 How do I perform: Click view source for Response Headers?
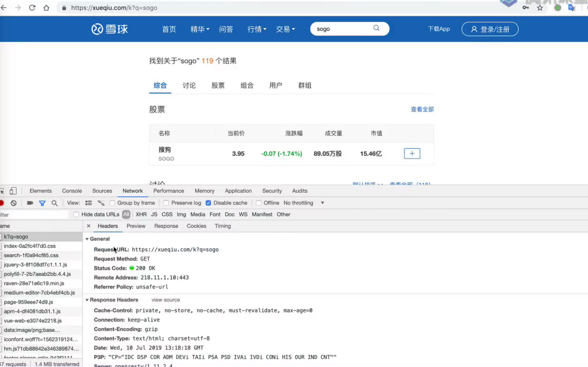[x=165, y=299]
